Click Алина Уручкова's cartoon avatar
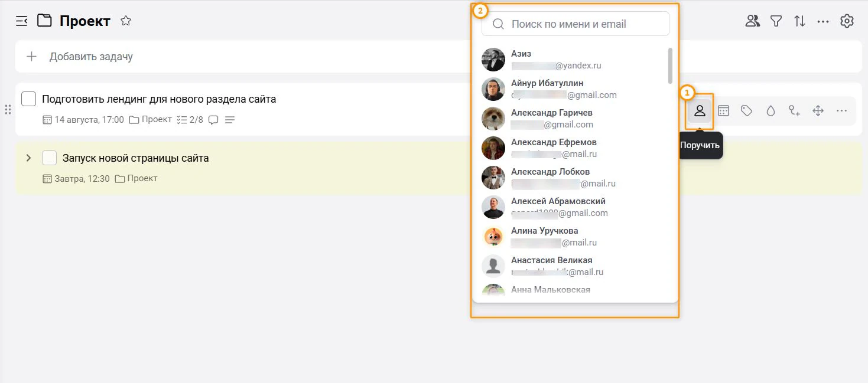This screenshot has height=383, width=868. pos(493,237)
